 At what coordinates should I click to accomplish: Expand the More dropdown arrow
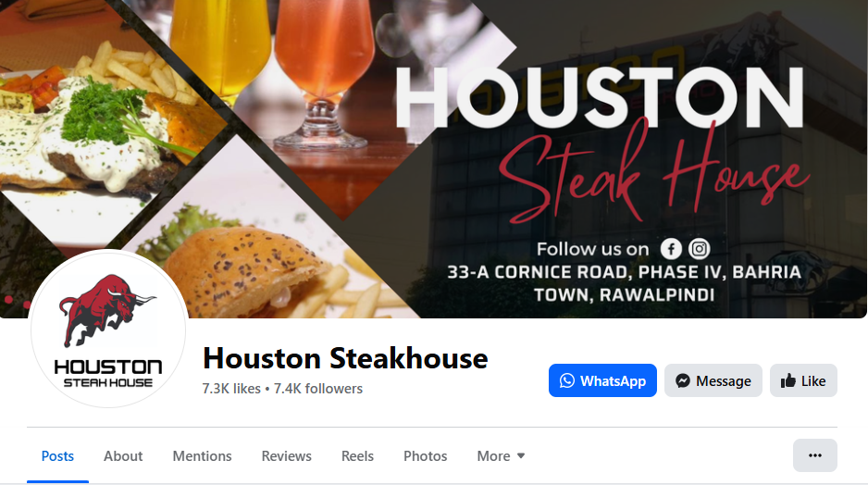click(521, 455)
